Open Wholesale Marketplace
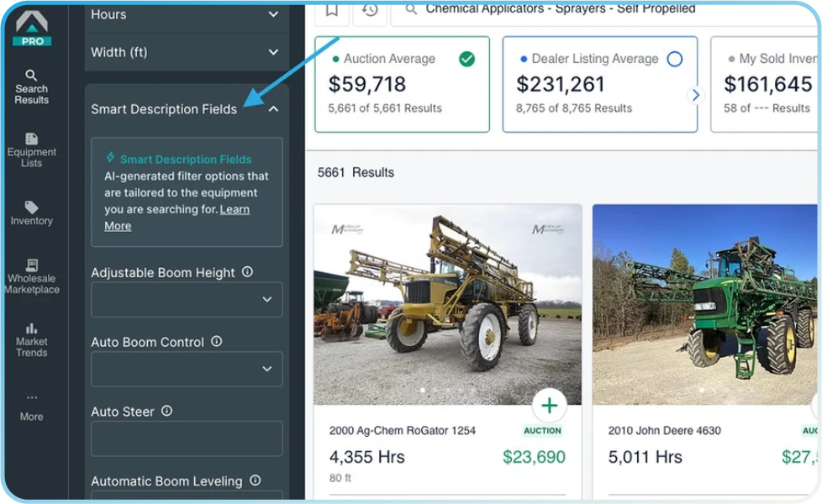 click(32, 276)
